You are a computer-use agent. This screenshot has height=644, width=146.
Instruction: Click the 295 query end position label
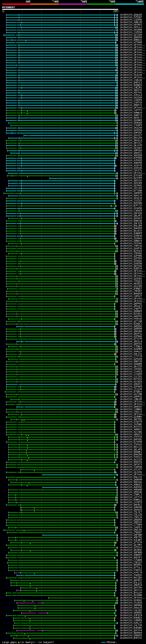point(115,11)
